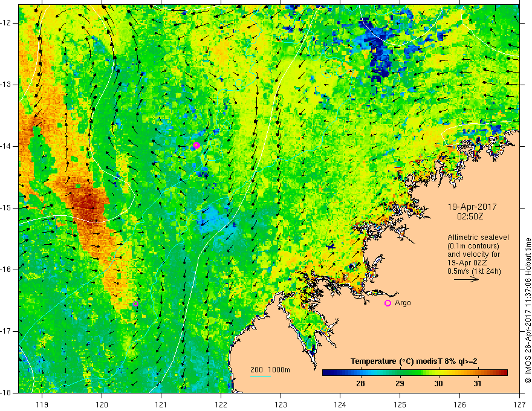532x411 pixels.
Task: Click the 124 longitude axis label
Action: coord(340,404)
